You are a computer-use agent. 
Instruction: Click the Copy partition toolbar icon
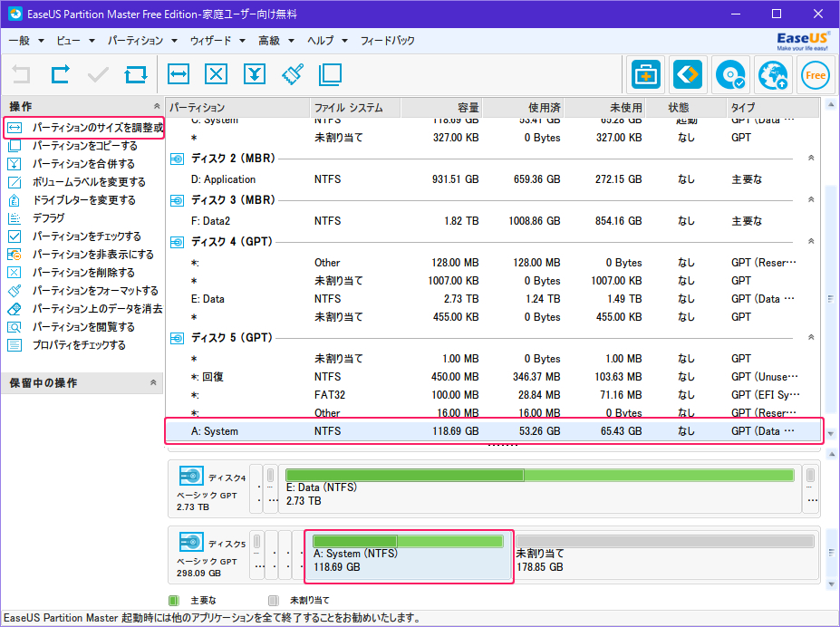330,74
